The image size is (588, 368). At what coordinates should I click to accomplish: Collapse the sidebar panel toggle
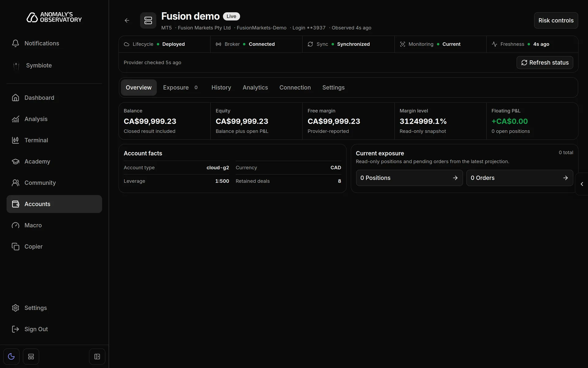coord(97,356)
